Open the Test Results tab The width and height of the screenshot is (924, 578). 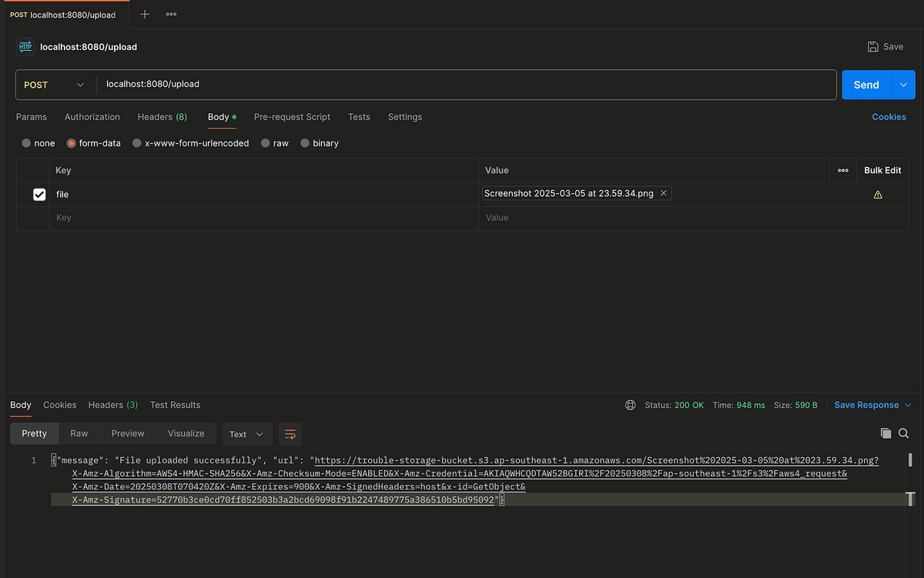point(175,405)
